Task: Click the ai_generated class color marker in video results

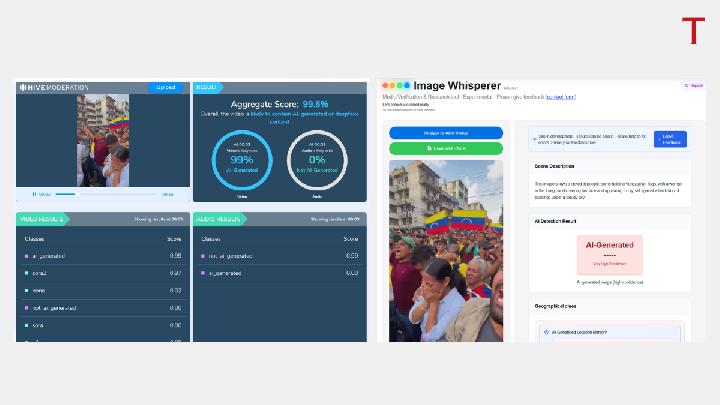Action: (27, 256)
